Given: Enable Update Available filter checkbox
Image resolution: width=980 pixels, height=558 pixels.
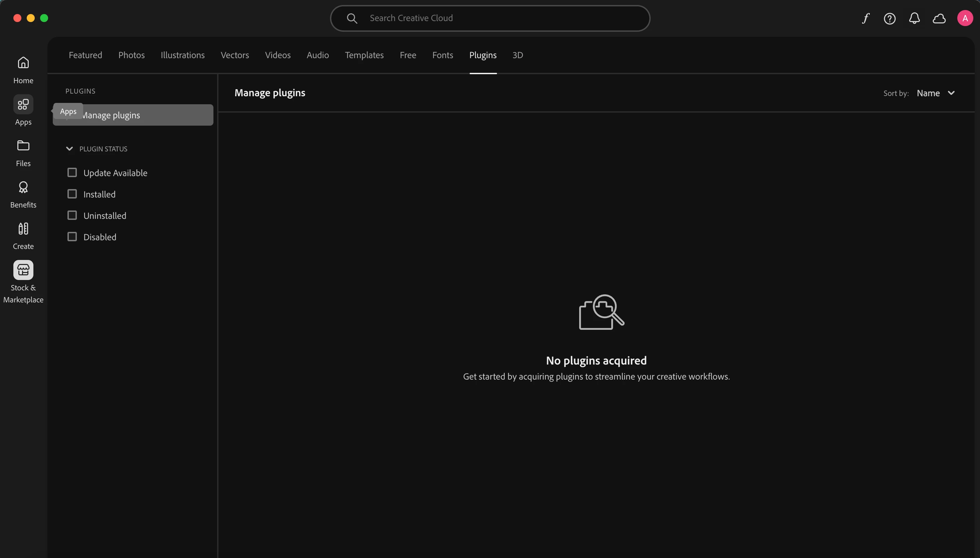Looking at the screenshot, I should [72, 173].
